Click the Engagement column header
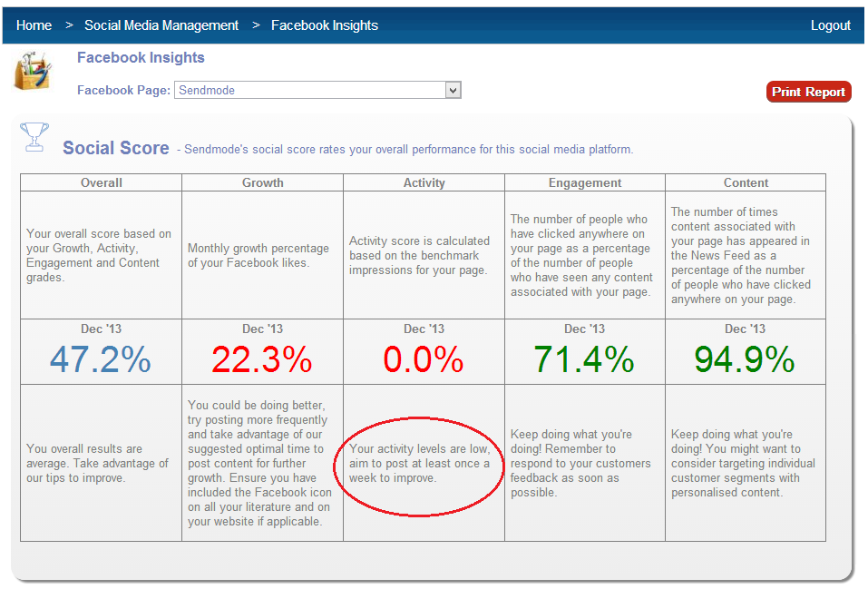 (585, 182)
